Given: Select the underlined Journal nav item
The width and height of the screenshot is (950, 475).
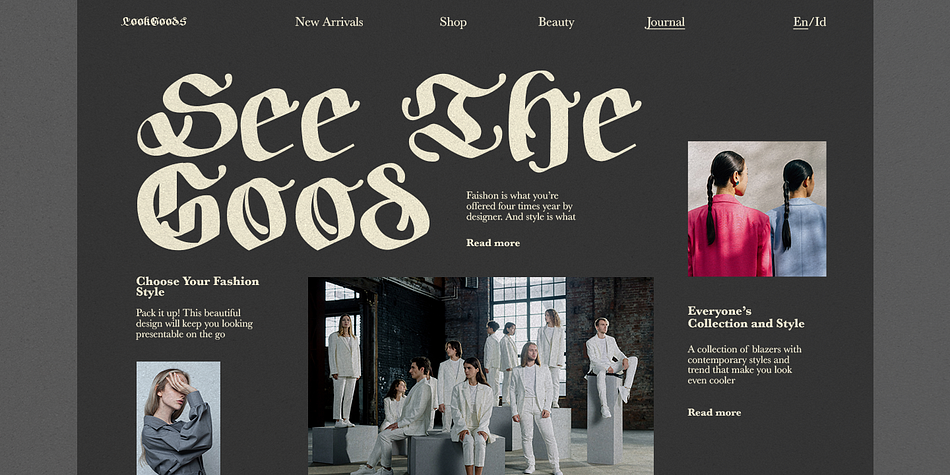Looking at the screenshot, I should coord(665,22).
